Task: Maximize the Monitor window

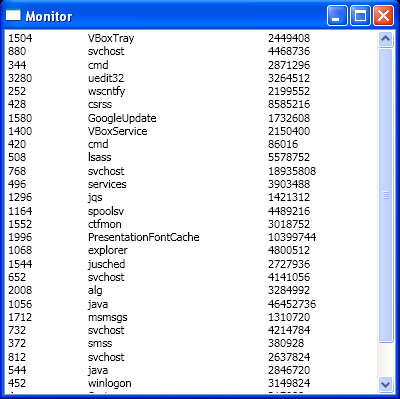Action: [x=360, y=15]
